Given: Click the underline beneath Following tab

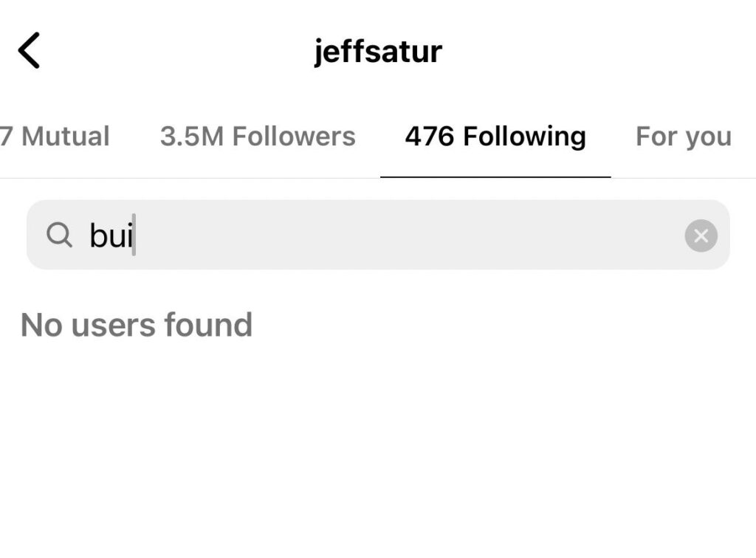Looking at the screenshot, I should tap(495, 177).
